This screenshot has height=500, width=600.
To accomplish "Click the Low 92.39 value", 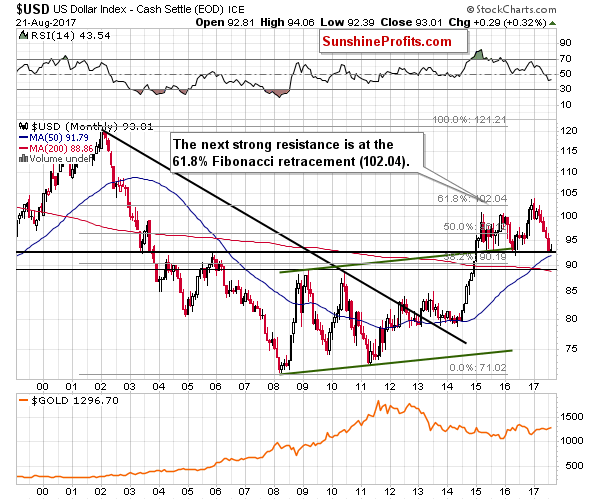I will click(347, 23).
